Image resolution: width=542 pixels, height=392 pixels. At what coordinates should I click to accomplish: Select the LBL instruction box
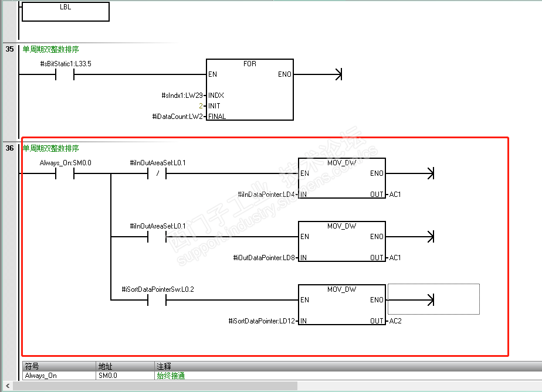[x=66, y=11]
